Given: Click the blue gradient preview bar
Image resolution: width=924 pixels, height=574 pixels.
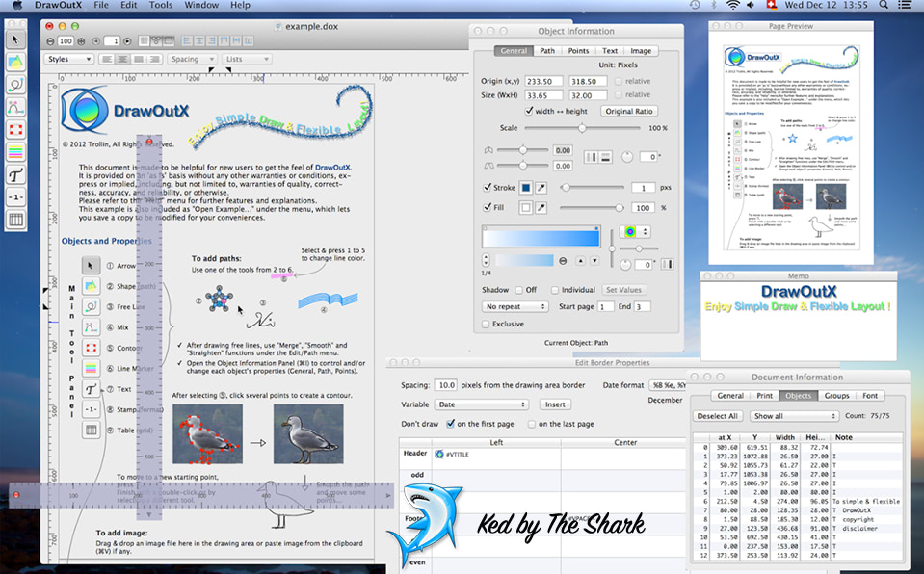Looking at the screenshot, I should click(x=541, y=237).
